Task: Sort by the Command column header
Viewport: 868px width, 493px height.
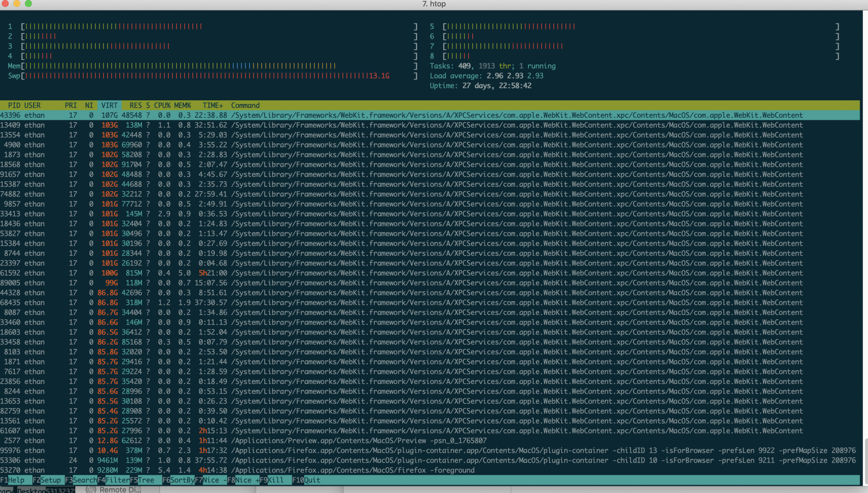Action: click(x=245, y=106)
